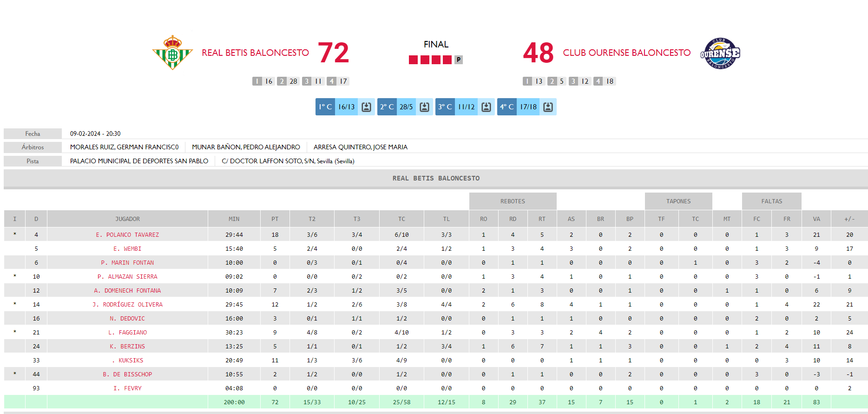This screenshot has height=414, width=868.
Task: Click the first red quarter progress square
Action: pos(413,60)
